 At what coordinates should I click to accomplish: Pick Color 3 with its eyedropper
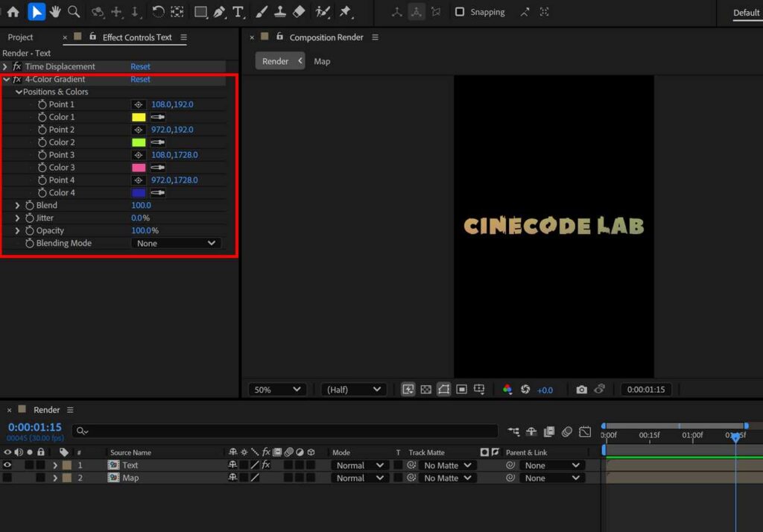(x=158, y=168)
